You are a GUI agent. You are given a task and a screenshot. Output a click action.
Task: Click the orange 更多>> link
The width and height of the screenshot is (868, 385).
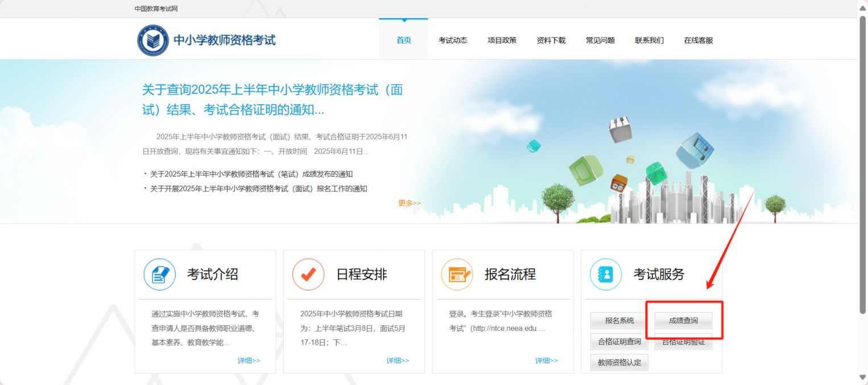tap(410, 203)
